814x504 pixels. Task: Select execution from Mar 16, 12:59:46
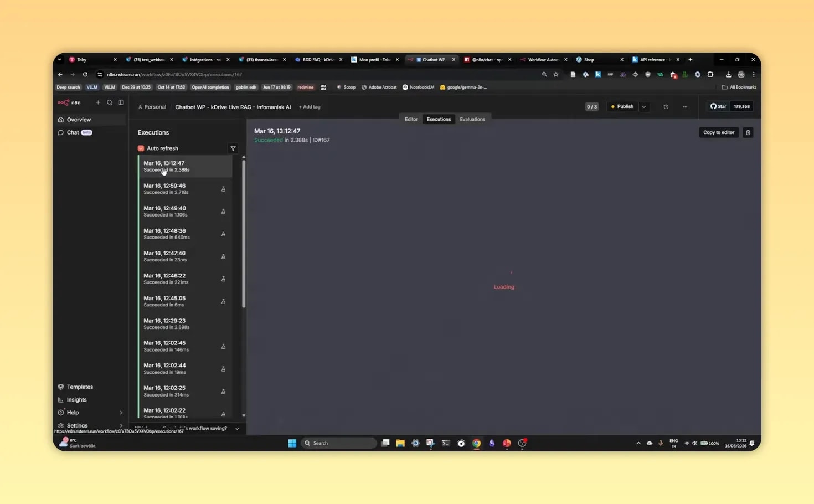tap(183, 189)
